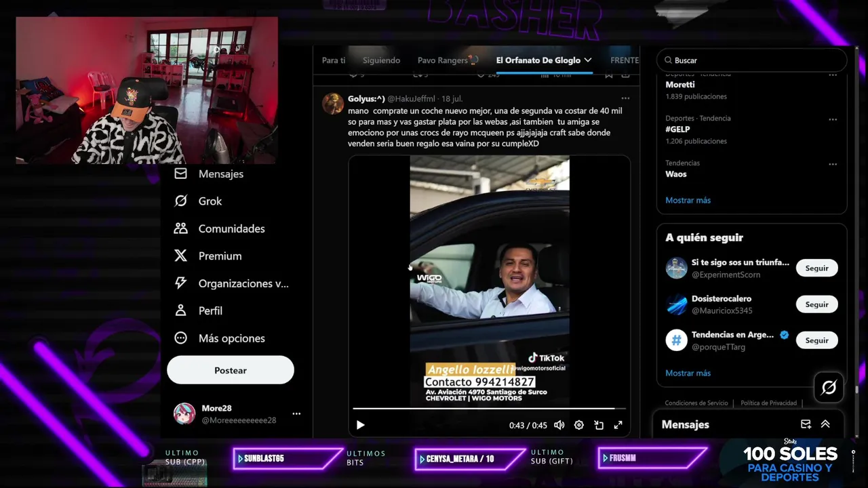The image size is (868, 488).
Task: Click the Premium label in sidebar
Action: coord(220,256)
